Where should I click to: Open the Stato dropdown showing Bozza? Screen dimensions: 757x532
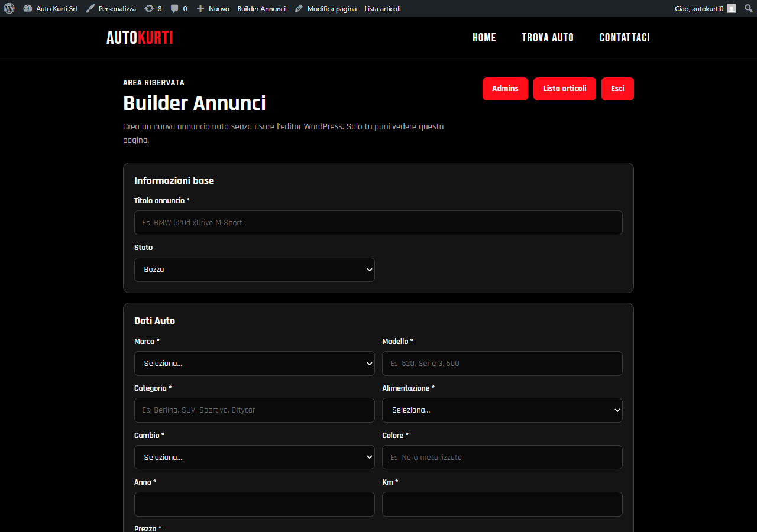pos(254,270)
